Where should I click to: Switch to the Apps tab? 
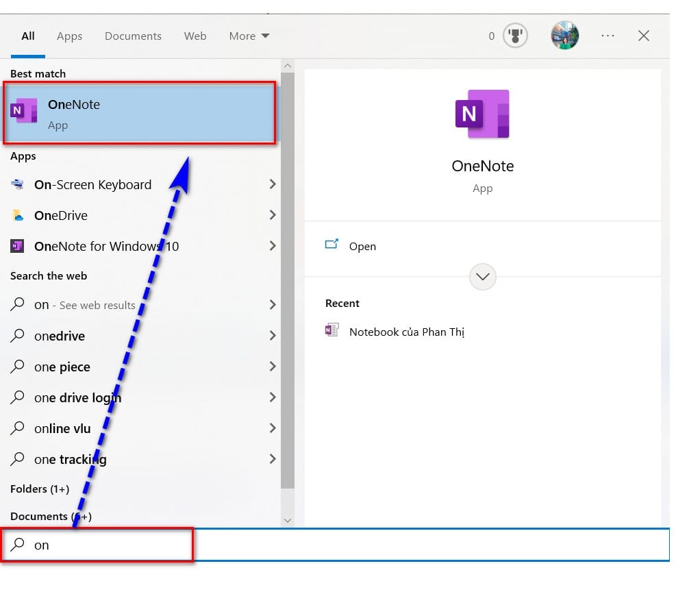(x=69, y=36)
